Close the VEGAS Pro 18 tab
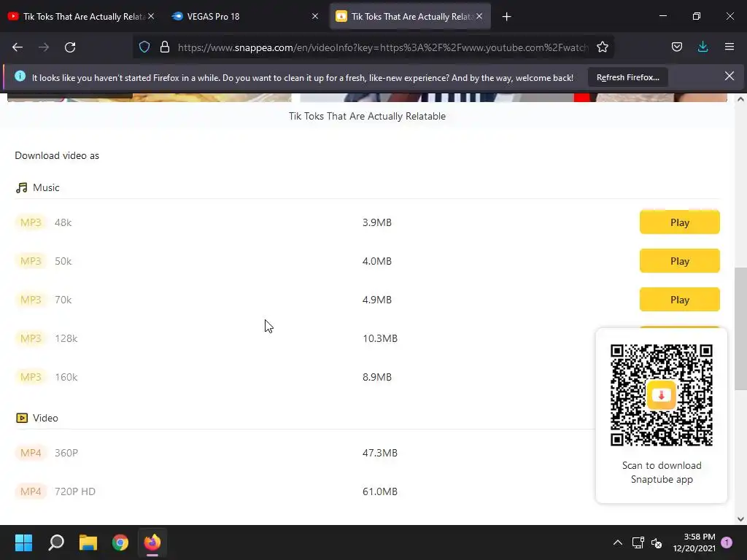747x560 pixels. click(x=315, y=16)
